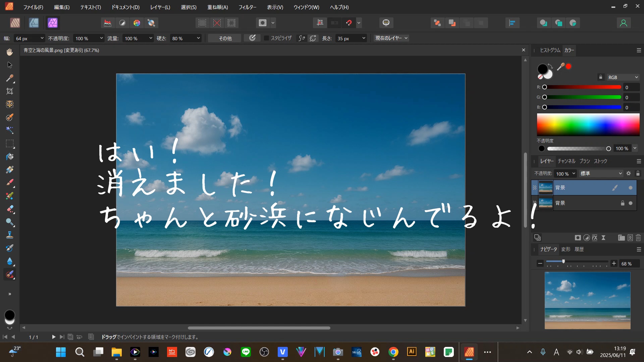Select the Move tool in the toolbar
Screen dimensions: 644x362
9,65
